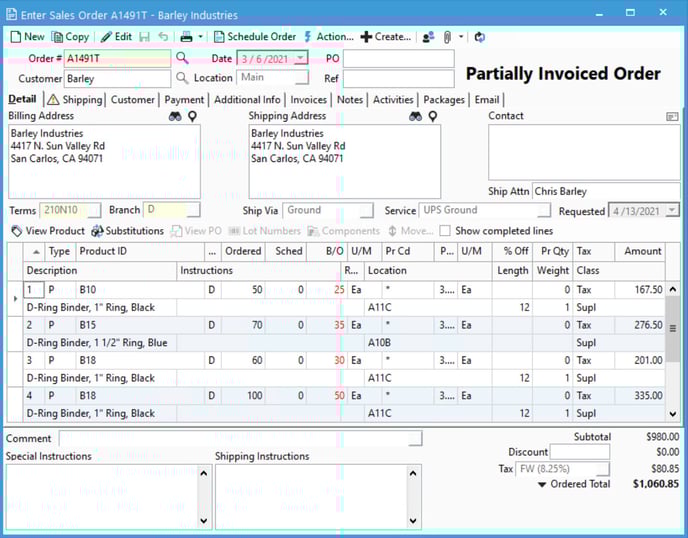Click Billing Address binoculars search icon
The width and height of the screenshot is (688, 538).
(175, 116)
